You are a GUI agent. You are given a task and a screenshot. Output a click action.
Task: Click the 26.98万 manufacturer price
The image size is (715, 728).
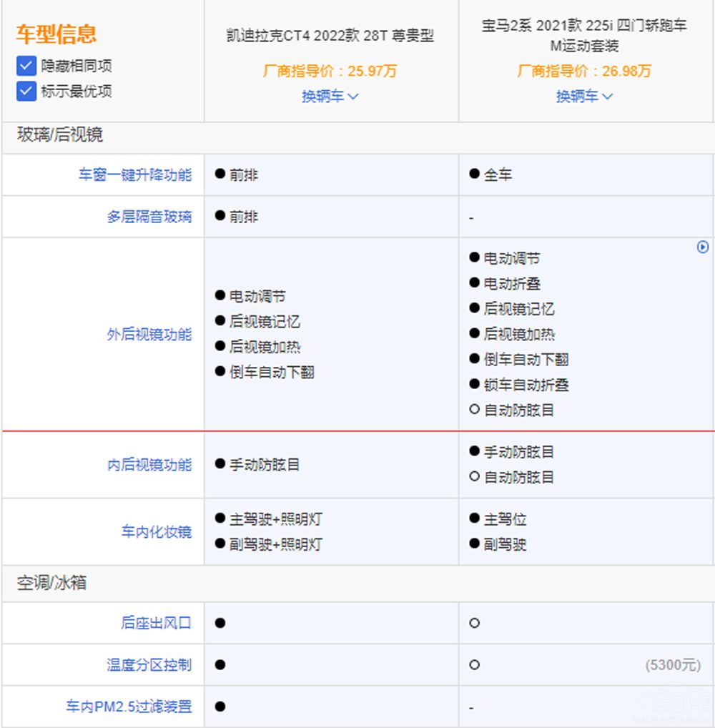click(627, 72)
